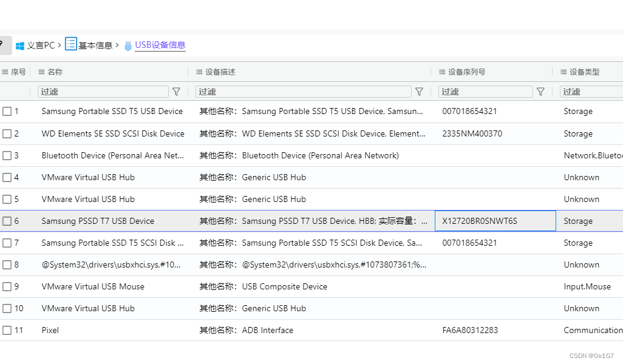Open the 名称 column menu icon

pyautogui.click(x=41, y=72)
